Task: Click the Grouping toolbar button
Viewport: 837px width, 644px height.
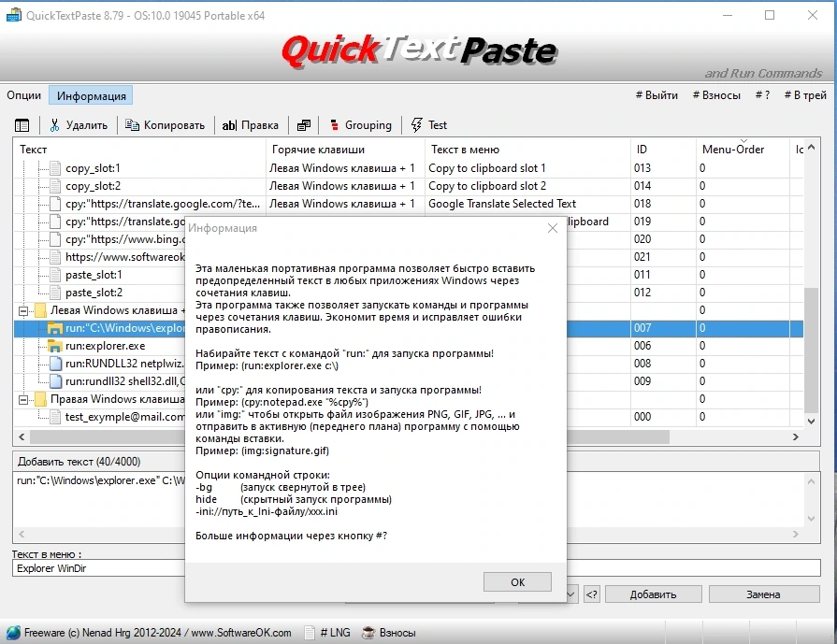Action: click(x=361, y=125)
